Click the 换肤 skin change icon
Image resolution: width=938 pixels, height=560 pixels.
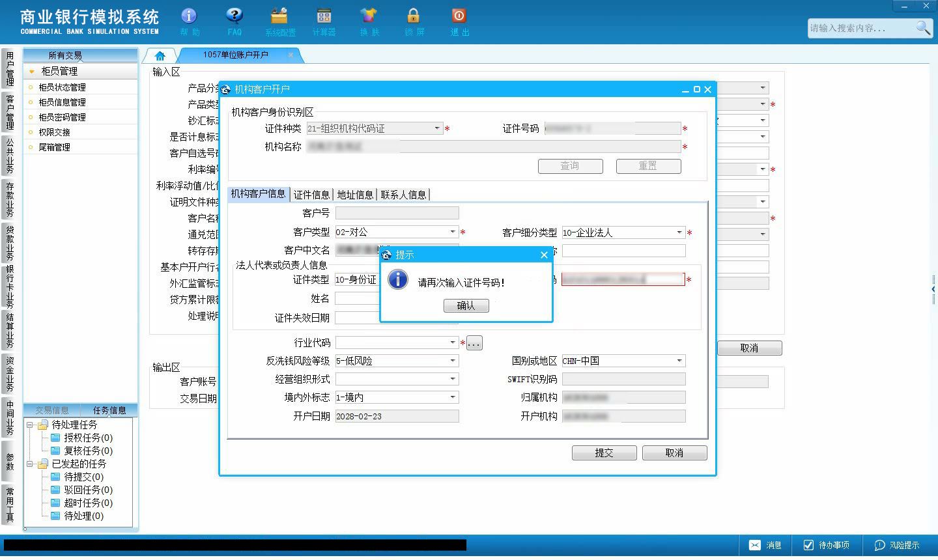369,16
